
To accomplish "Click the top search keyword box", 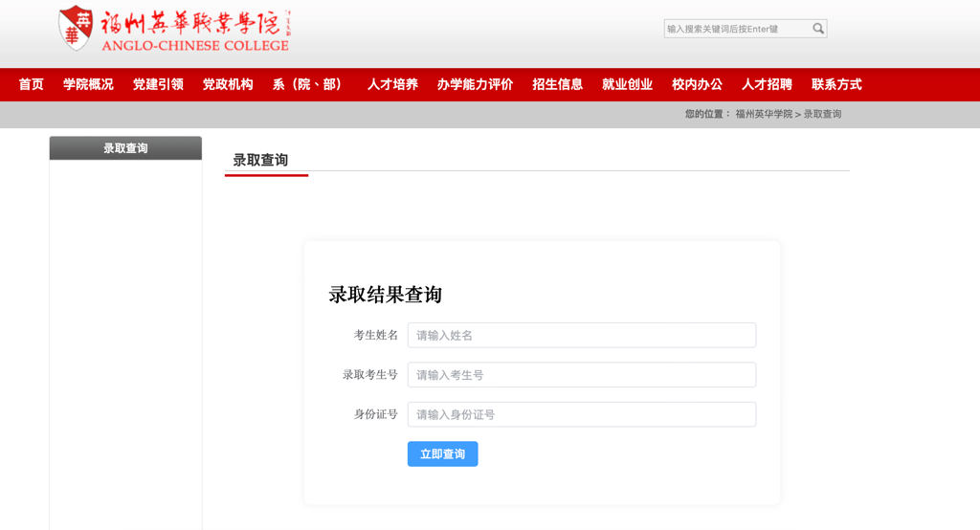I will pyautogui.click(x=737, y=29).
